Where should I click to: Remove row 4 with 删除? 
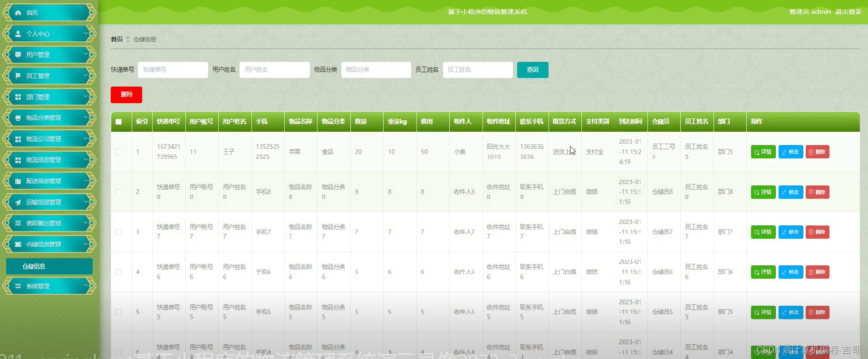coord(818,272)
